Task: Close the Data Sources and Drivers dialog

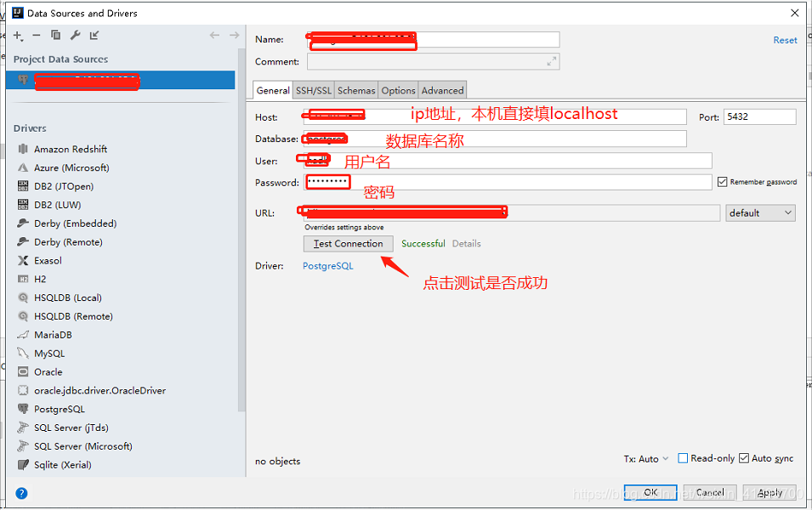Action: 794,13
